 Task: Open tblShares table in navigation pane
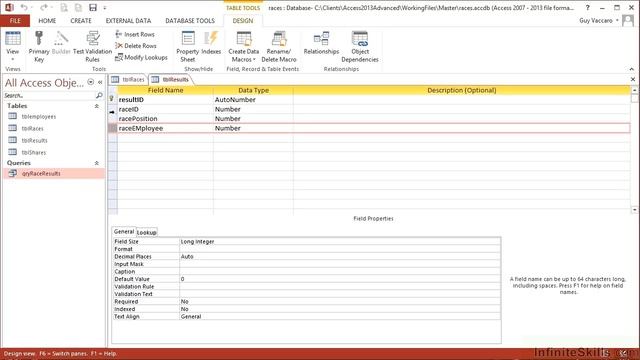(33, 153)
